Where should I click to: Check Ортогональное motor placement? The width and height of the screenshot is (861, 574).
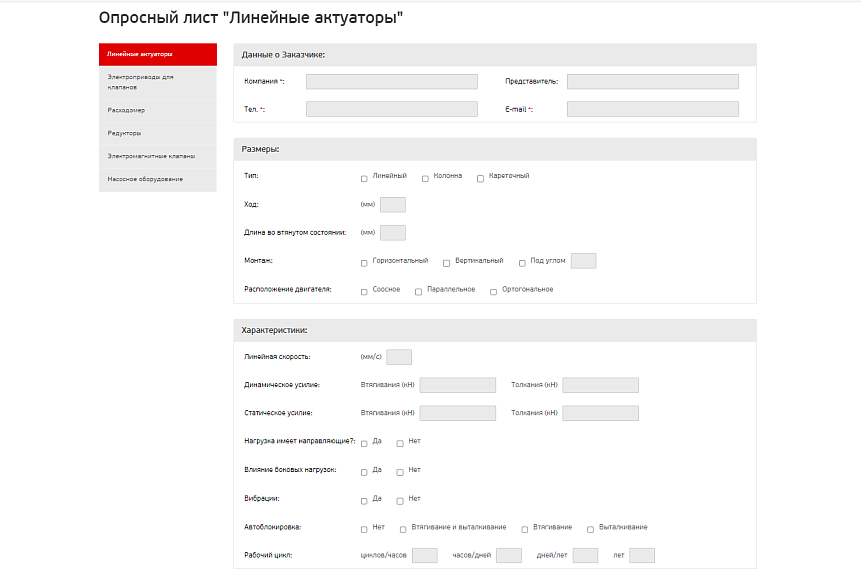(x=494, y=292)
